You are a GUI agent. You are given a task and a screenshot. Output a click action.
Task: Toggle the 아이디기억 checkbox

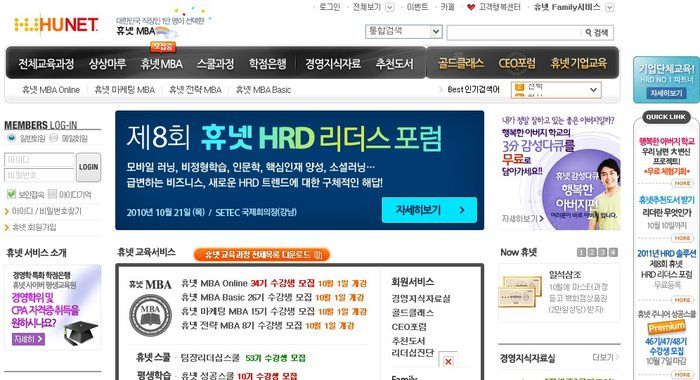52,194
